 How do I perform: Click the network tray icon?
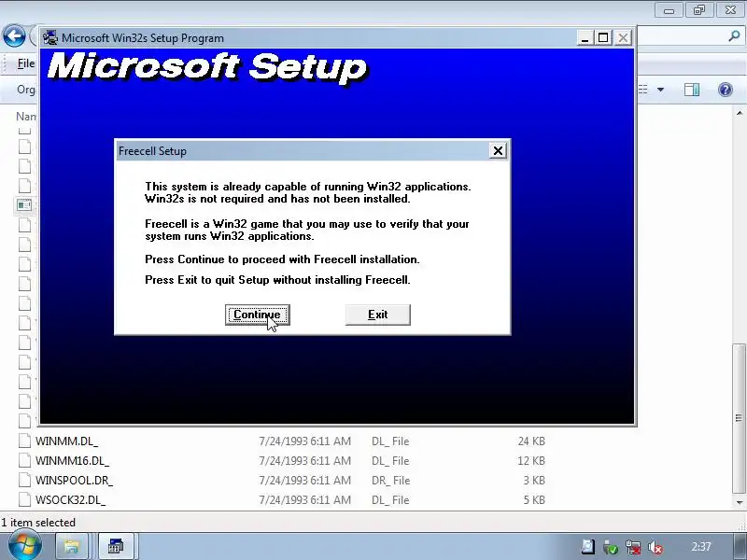click(x=633, y=547)
